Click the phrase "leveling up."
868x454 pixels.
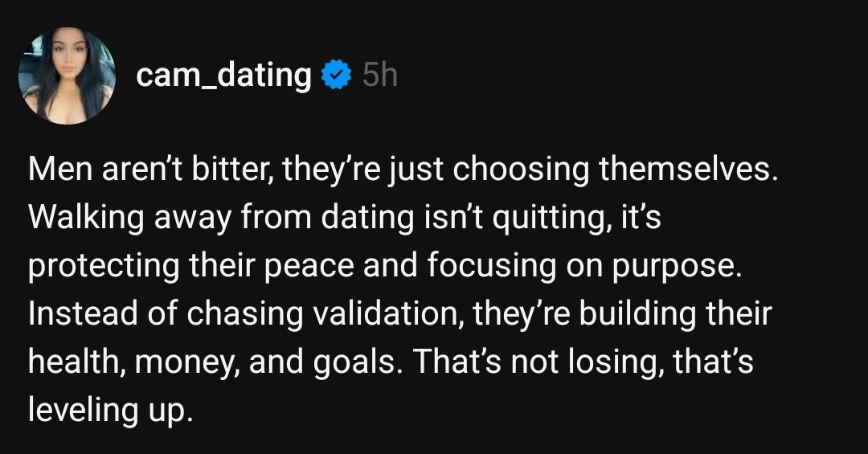tap(111, 409)
